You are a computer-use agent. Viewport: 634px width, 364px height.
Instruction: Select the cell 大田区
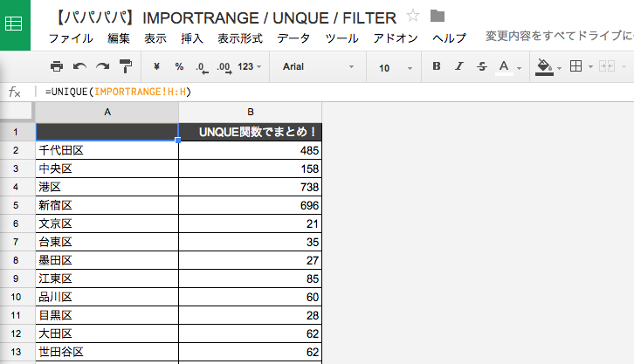point(107,333)
